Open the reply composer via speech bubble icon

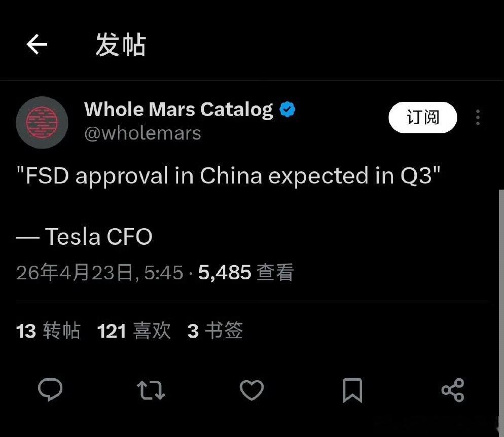(x=50, y=390)
